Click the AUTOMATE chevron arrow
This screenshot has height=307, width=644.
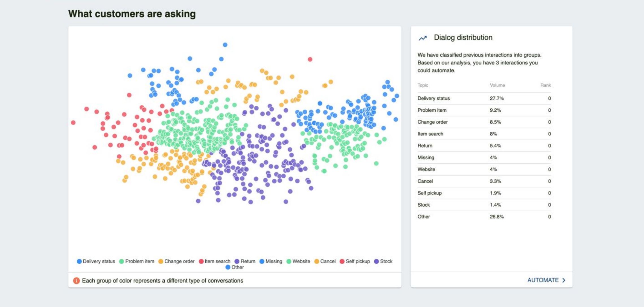point(564,280)
